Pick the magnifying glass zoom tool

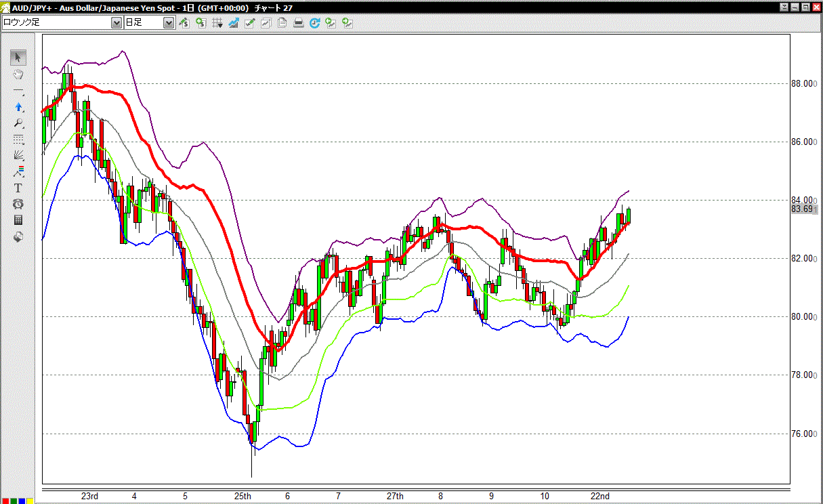(x=18, y=123)
